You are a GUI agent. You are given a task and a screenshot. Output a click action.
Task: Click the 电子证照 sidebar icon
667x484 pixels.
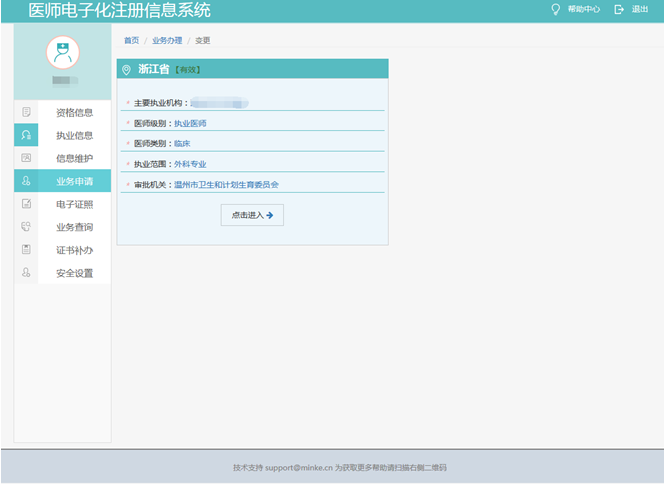[26, 204]
